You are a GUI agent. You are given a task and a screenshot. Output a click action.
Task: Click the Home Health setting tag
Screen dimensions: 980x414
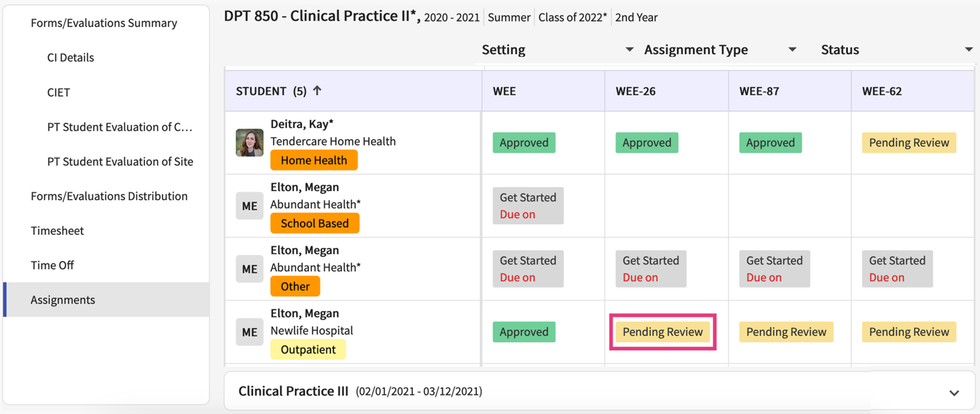(x=313, y=160)
